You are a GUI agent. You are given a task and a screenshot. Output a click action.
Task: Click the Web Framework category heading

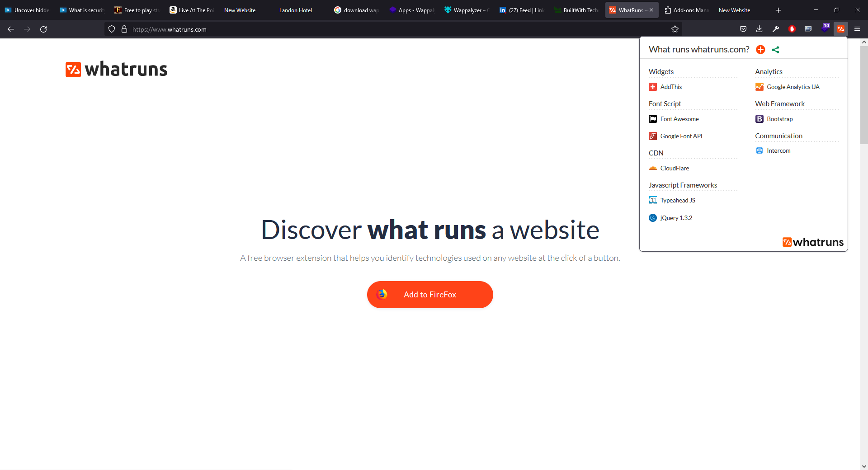pos(780,104)
